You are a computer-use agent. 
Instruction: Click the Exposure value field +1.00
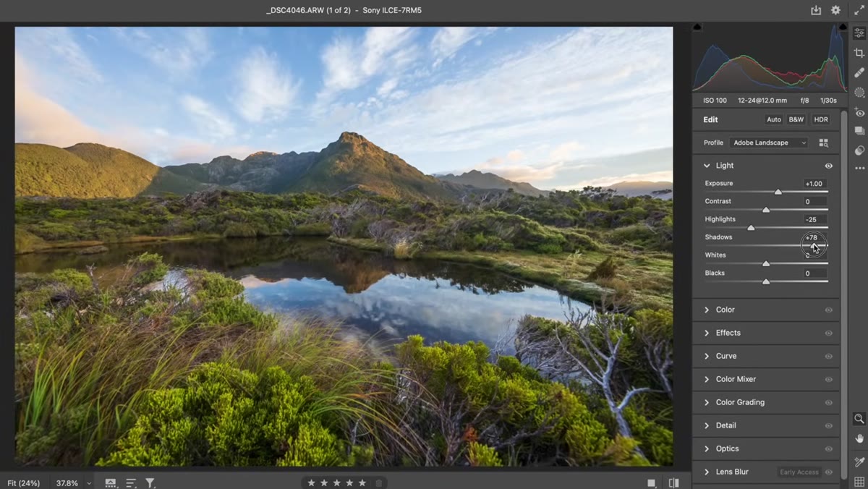814,184
